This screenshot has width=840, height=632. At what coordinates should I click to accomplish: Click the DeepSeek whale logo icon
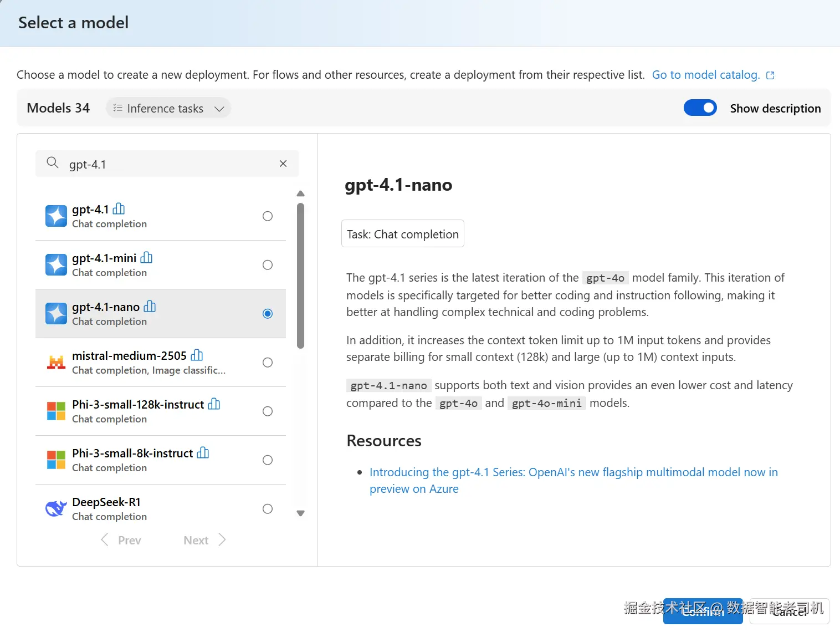pyautogui.click(x=56, y=508)
